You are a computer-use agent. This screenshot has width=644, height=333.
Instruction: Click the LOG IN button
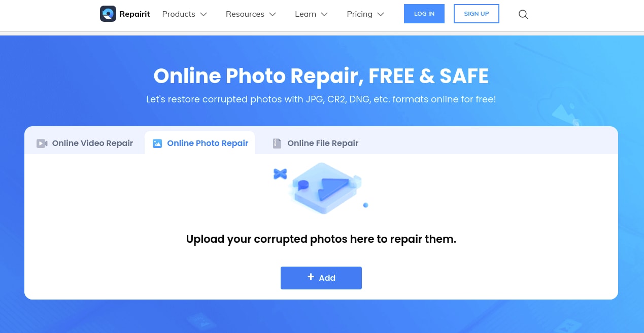tap(424, 14)
